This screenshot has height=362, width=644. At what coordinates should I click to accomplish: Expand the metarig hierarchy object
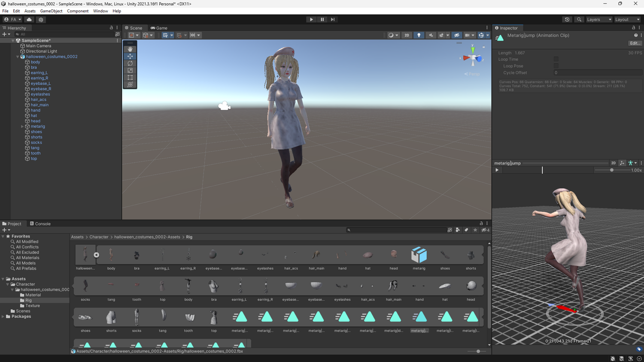22,127
